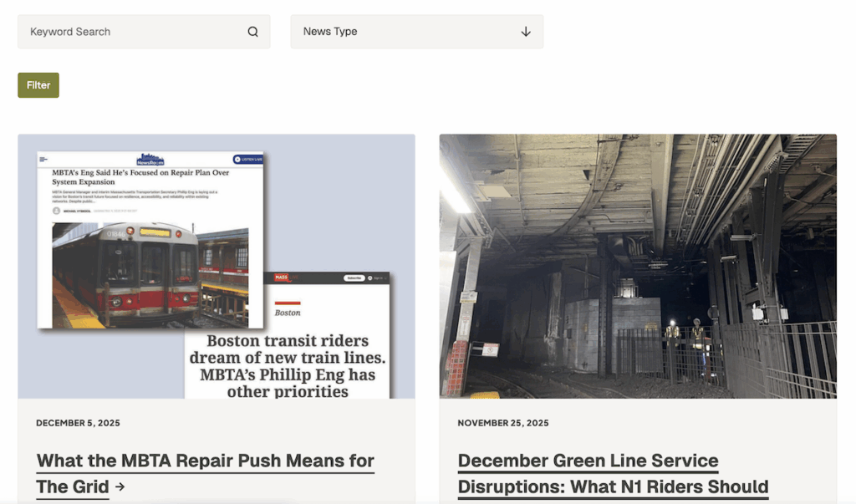Click the NewsRoom skyline logo in the thumbnail
This screenshot has height=504, width=856.
[x=150, y=159]
